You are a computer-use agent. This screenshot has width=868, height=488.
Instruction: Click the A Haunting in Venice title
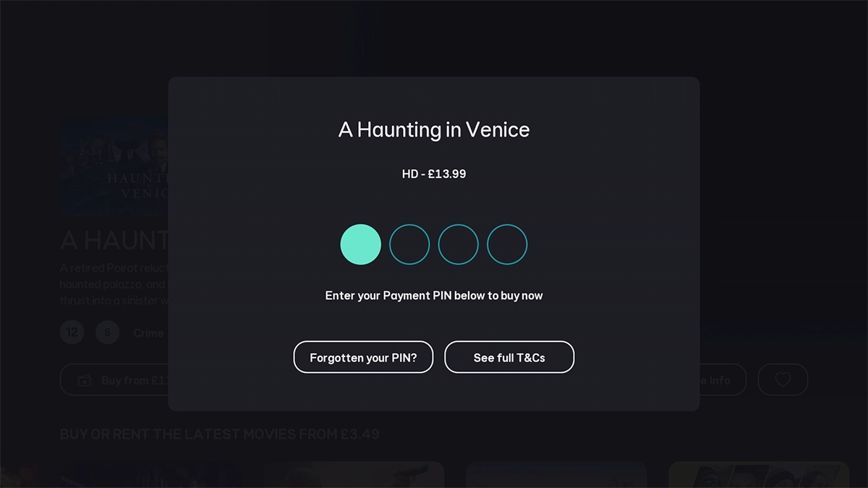(433, 130)
